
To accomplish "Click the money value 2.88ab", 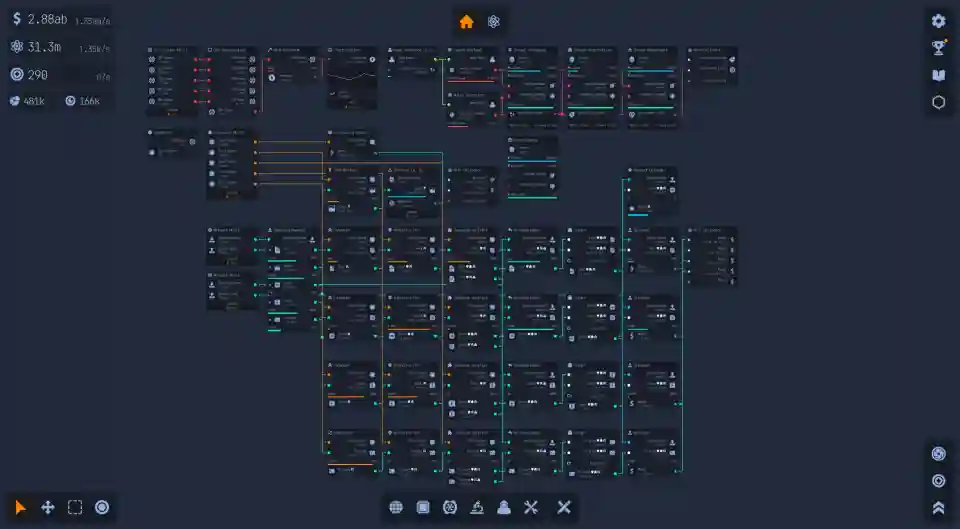I will [x=47, y=20].
